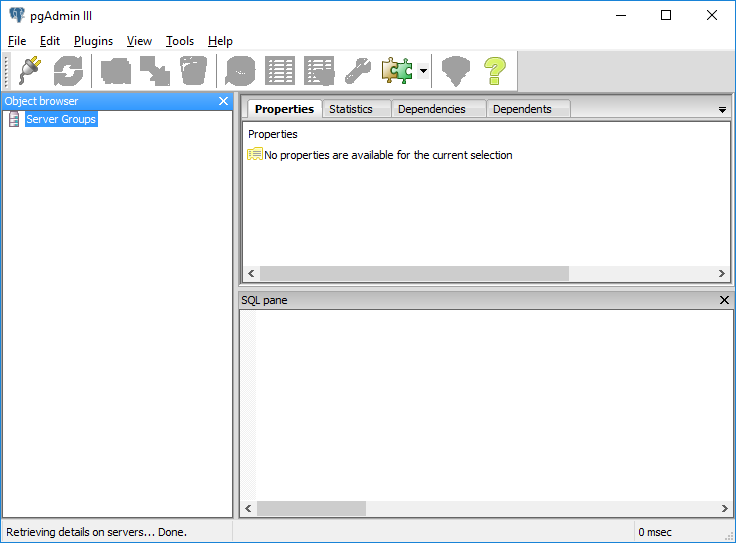Click the SQL pane scroll right arrow

[724, 508]
